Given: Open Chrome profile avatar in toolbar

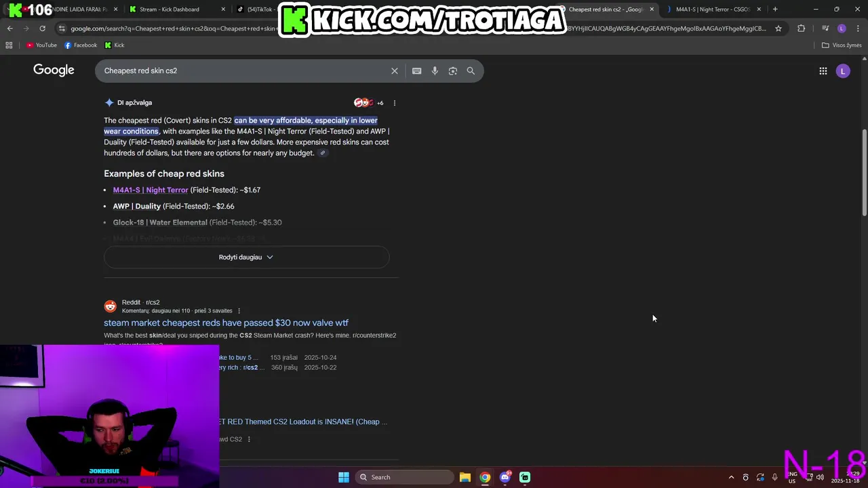Looking at the screenshot, I should coord(842,28).
